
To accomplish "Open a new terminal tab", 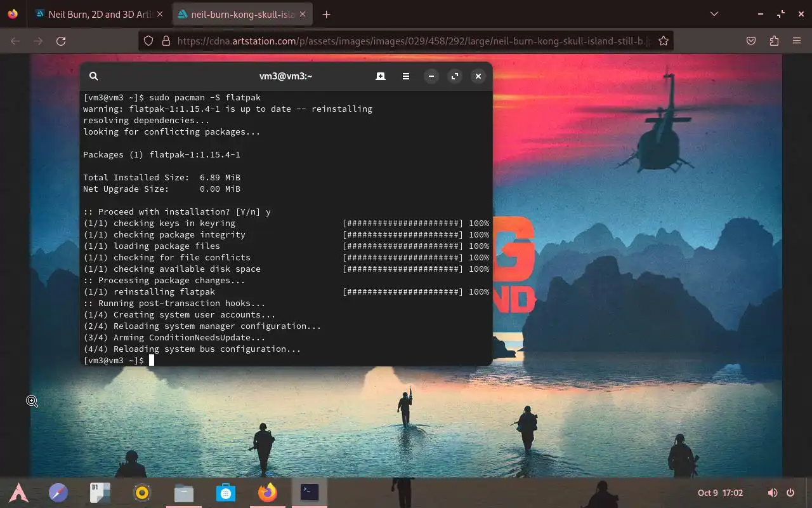I will 381,76.
